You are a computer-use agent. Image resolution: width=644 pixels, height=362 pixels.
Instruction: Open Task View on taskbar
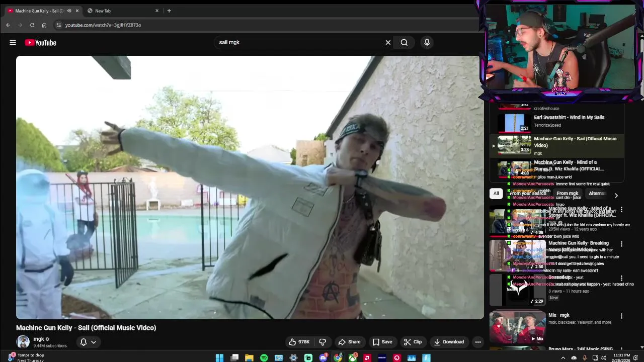(234, 358)
